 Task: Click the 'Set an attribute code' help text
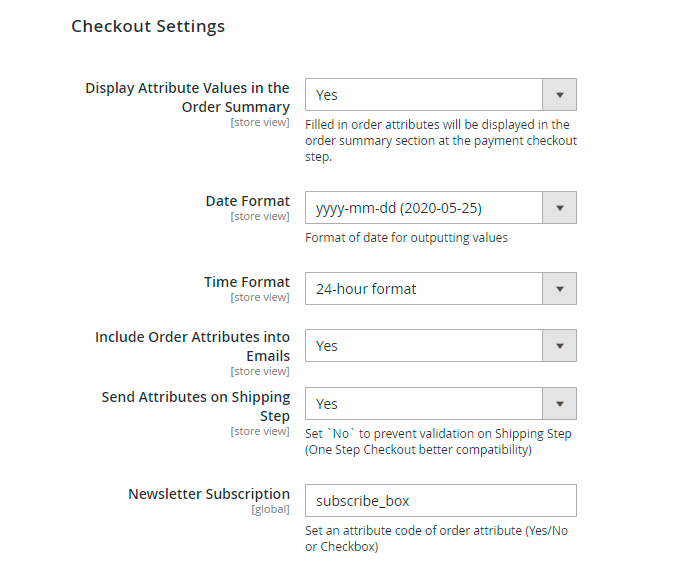pyautogui.click(x=436, y=538)
